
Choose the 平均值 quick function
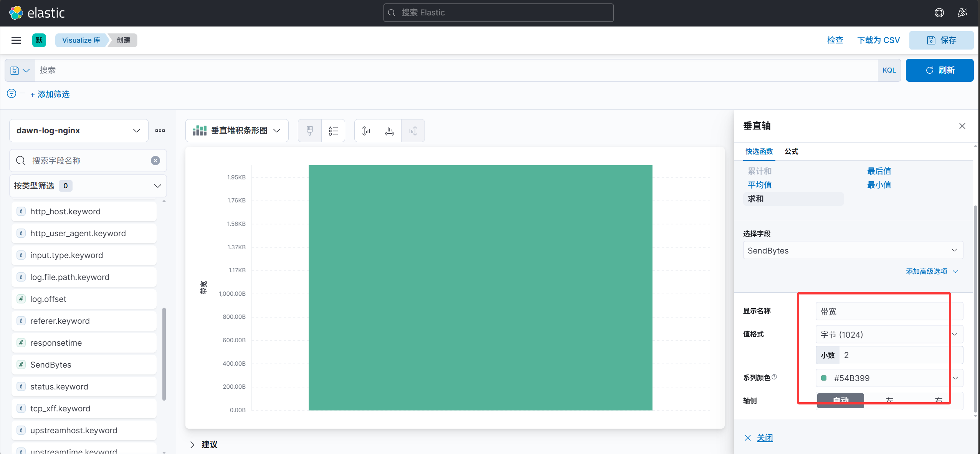(x=760, y=185)
